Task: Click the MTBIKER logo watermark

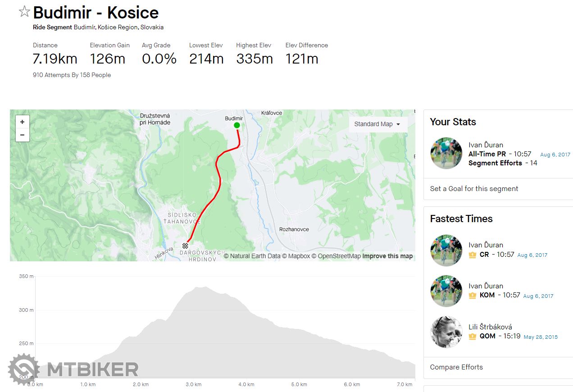Action: 73,369
